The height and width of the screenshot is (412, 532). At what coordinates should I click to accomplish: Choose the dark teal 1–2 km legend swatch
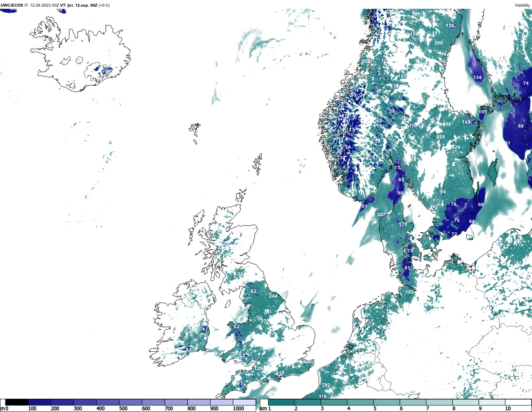tap(281, 402)
